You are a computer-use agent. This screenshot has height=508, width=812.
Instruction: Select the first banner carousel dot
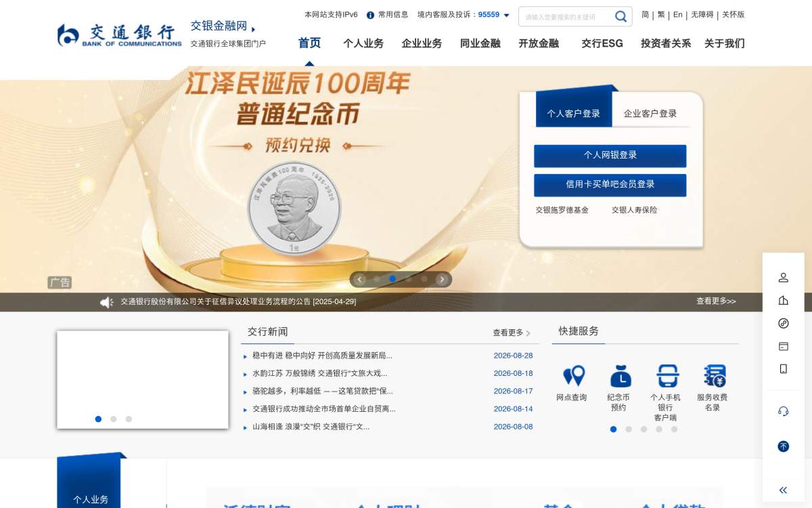[x=377, y=278]
